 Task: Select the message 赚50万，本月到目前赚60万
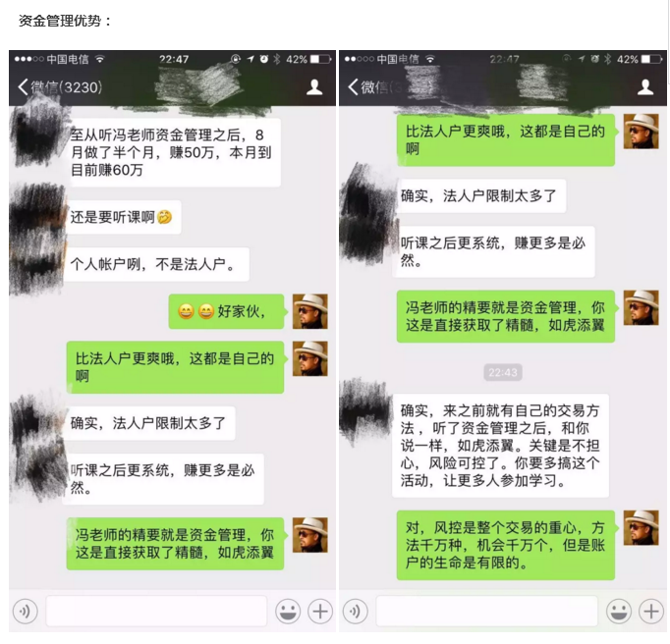click(x=173, y=152)
